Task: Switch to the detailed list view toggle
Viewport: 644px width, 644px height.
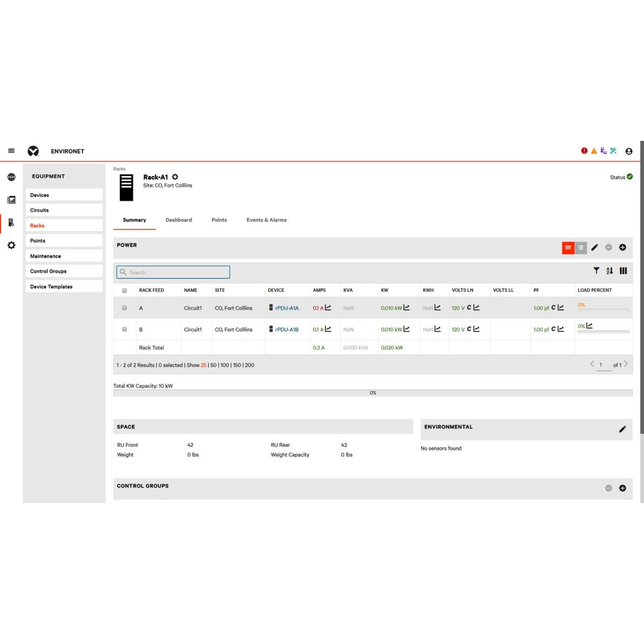Action: pyautogui.click(x=580, y=247)
